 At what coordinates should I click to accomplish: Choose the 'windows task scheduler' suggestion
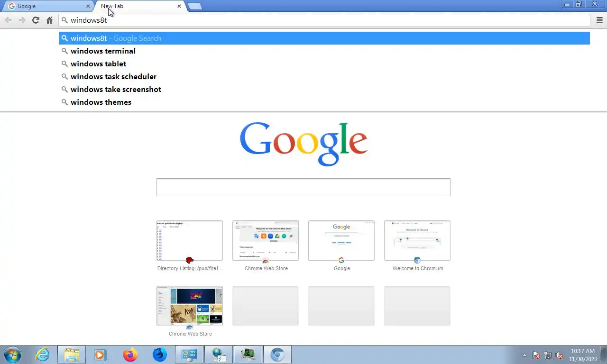[324, 76]
